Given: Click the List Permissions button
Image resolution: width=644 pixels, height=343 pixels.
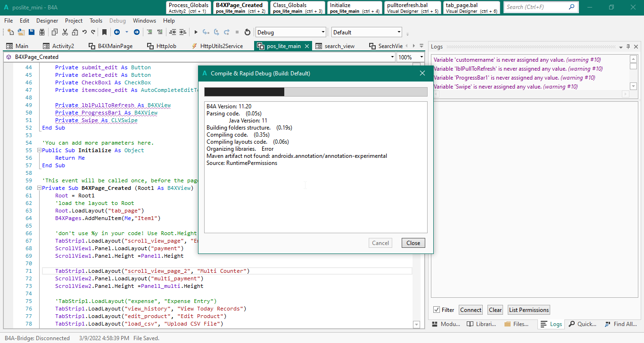Looking at the screenshot, I should [x=528, y=310].
